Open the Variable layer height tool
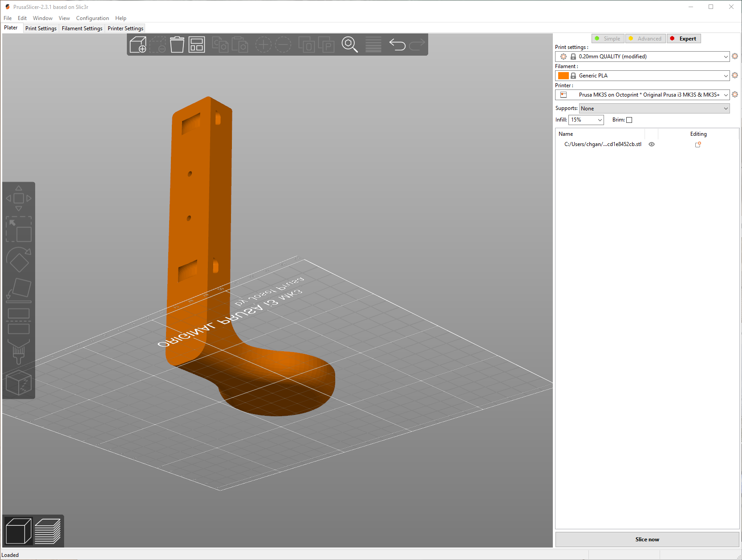The image size is (742, 560). point(373,45)
